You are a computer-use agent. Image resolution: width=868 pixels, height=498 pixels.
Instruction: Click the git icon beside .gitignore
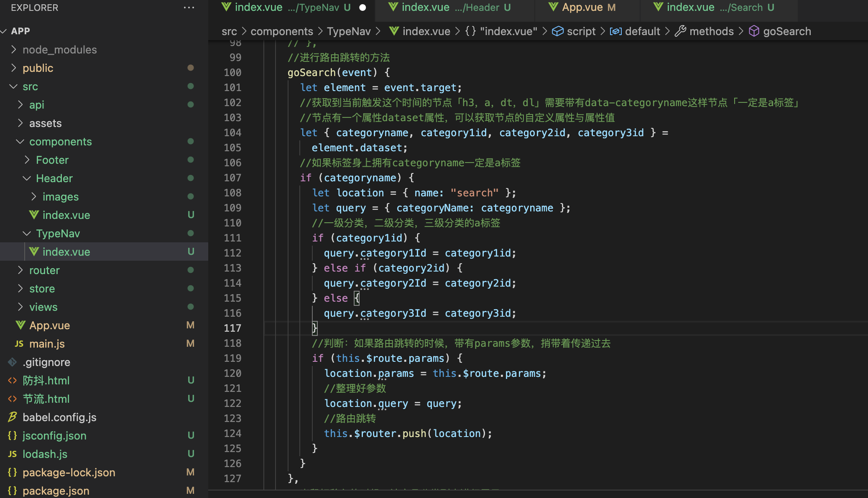point(13,362)
